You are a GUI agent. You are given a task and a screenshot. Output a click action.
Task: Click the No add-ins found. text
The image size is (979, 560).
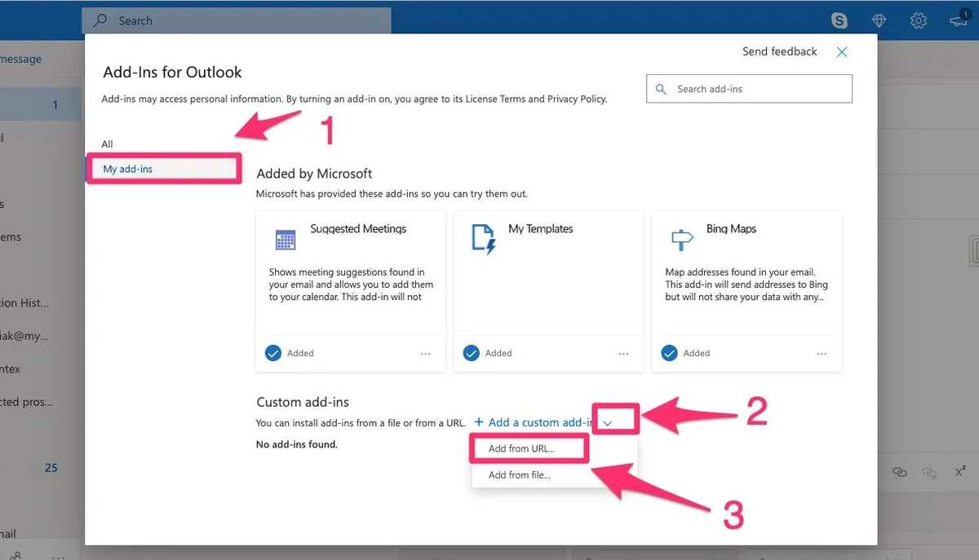tap(296, 444)
